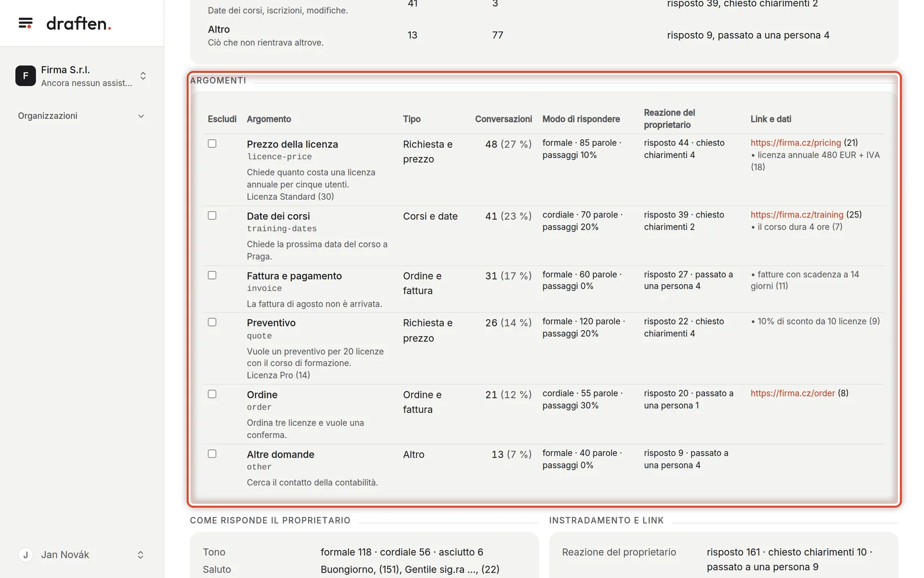Select the Ordine topic title

pos(262,395)
